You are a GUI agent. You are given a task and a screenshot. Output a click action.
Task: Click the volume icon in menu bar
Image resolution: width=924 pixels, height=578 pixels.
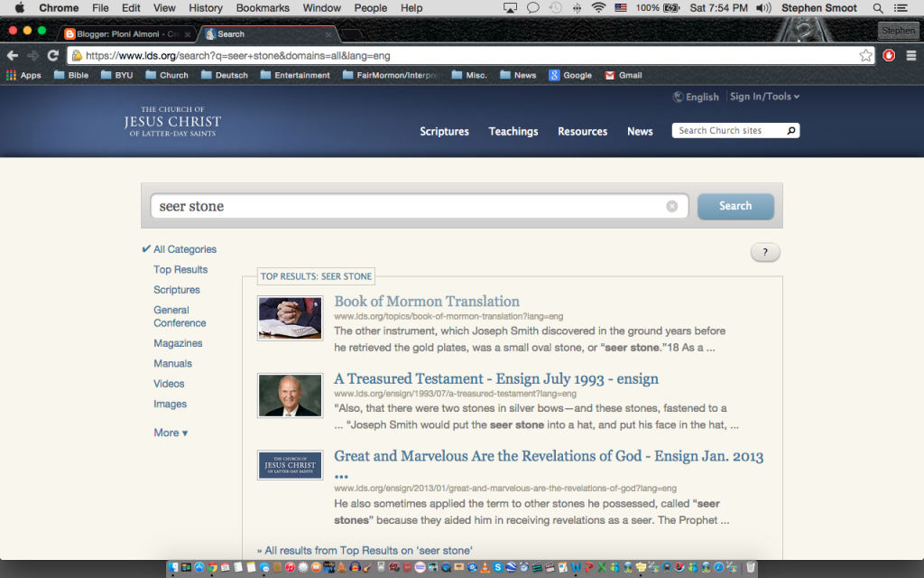(x=763, y=7)
